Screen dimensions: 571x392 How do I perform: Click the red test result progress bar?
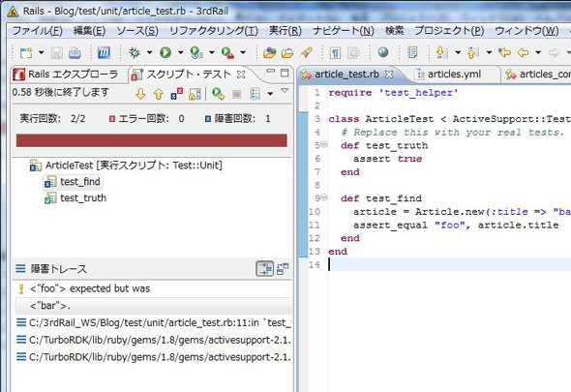[152, 140]
